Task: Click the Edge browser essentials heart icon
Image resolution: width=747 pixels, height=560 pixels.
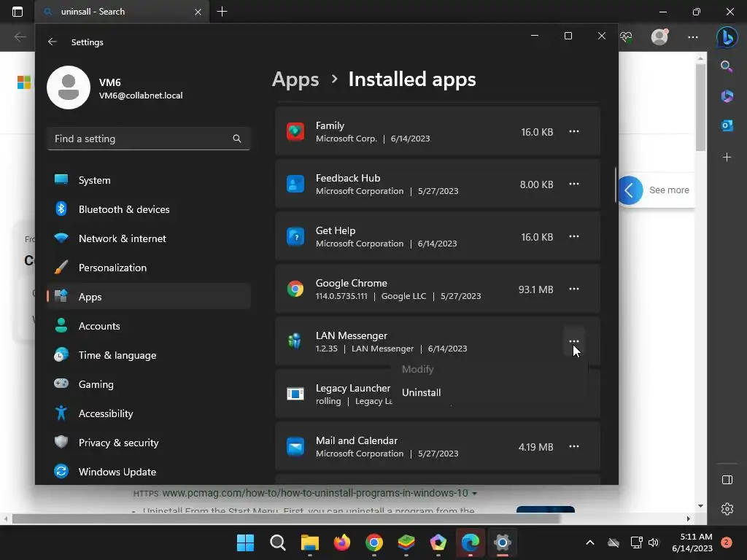Action: coord(626,36)
